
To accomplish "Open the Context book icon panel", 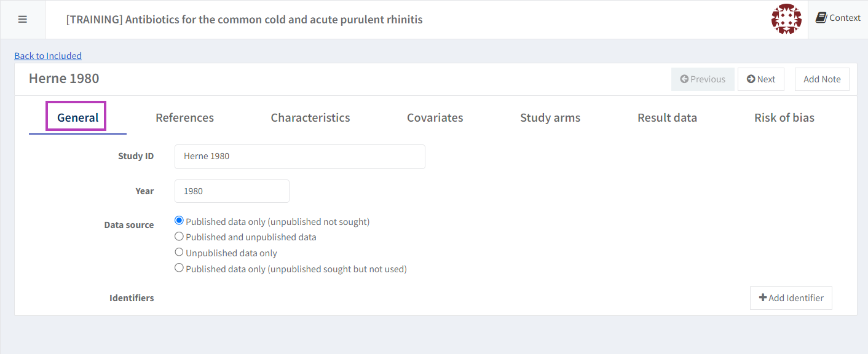I will [838, 18].
